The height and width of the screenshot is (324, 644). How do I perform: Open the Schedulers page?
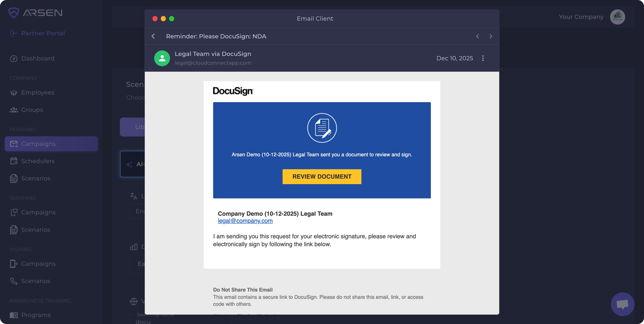[38, 161]
